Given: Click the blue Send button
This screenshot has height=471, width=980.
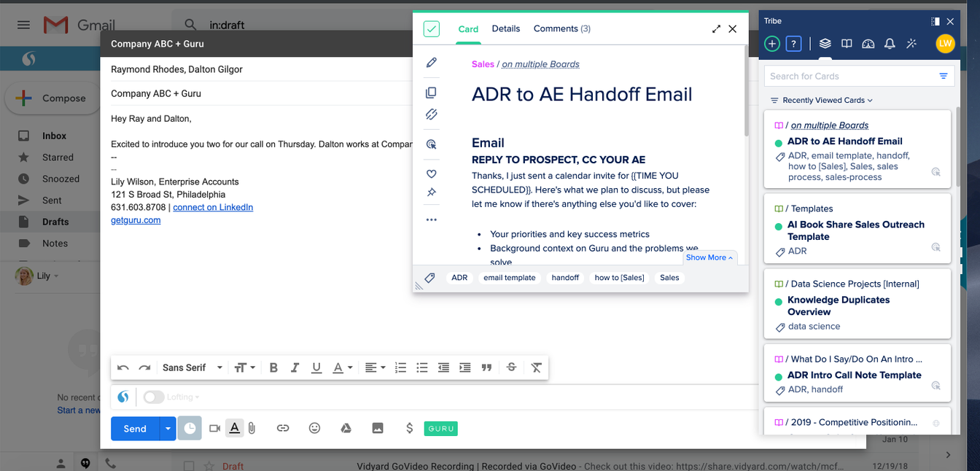Looking at the screenshot, I should coord(135,429).
